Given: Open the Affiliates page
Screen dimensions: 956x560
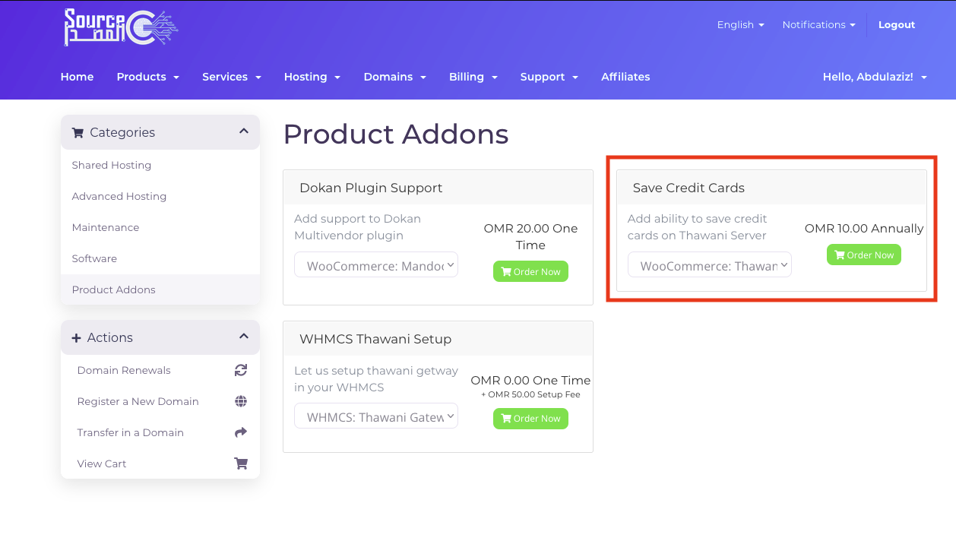Looking at the screenshot, I should (625, 77).
